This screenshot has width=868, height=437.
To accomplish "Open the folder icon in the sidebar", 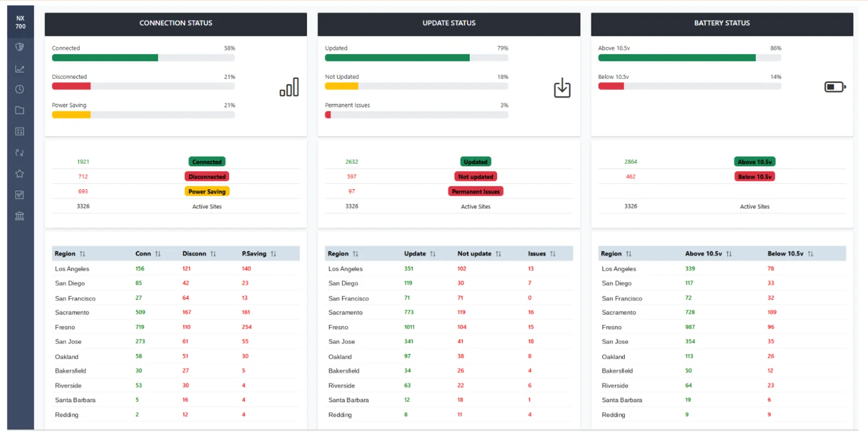I will pos(20,111).
